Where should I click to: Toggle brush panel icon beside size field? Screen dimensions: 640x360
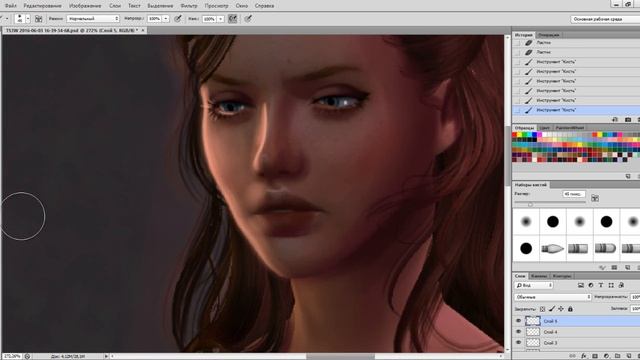(595, 198)
